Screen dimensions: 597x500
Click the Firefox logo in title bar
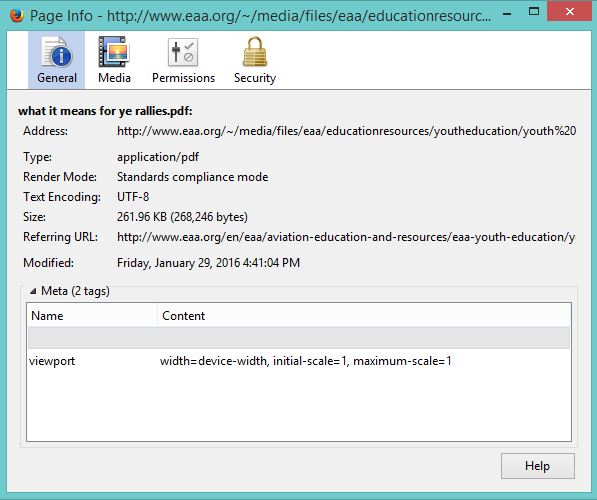coord(16,16)
